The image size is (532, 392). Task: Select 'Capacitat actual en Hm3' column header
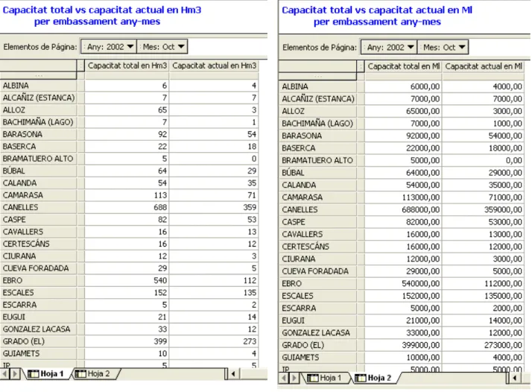(x=214, y=66)
